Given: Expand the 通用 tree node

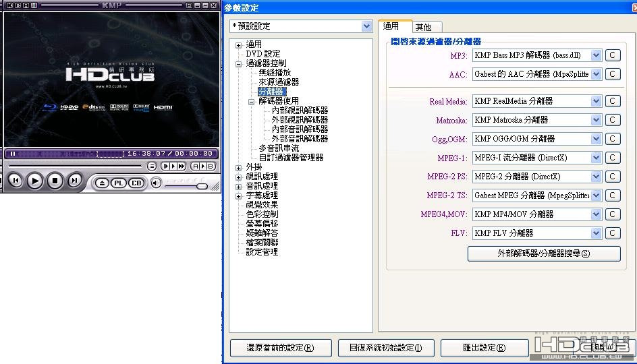Looking at the screenshot, I should (x=238, y=45).
